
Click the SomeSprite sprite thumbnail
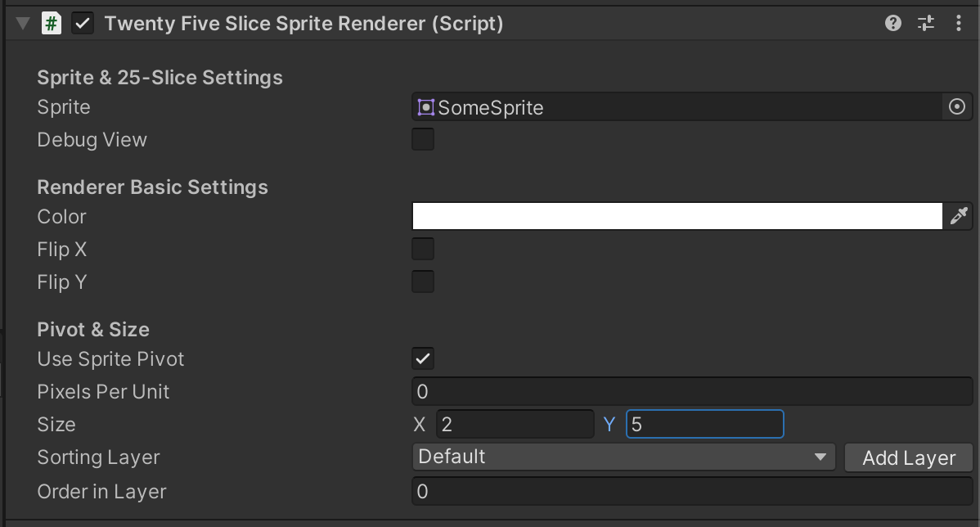pos(426,106)
